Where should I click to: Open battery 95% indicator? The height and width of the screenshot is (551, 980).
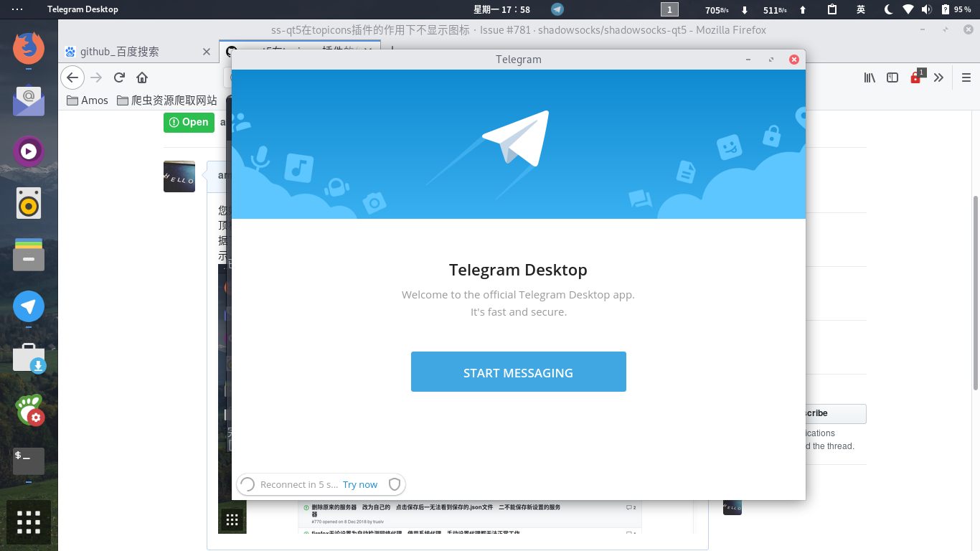pos(957,9)
